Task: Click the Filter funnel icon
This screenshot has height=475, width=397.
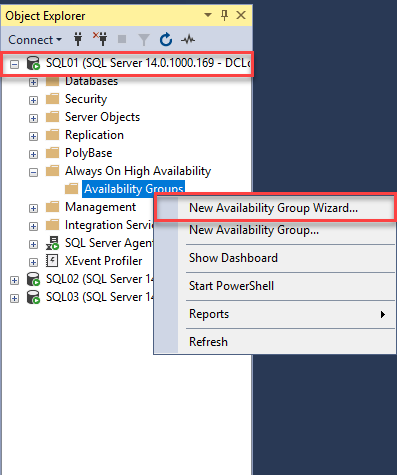Action: [144, 40]
